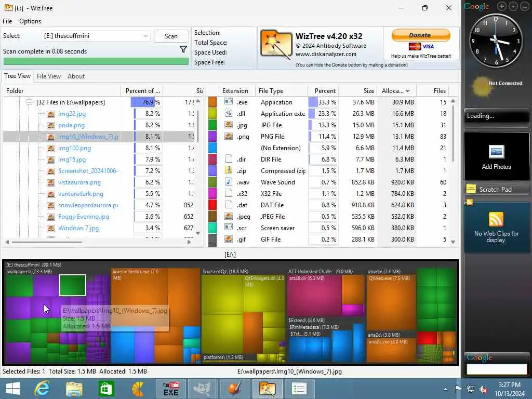532x399 pixels.
Task: Click the Action Center flag icon
Action: 458,389
